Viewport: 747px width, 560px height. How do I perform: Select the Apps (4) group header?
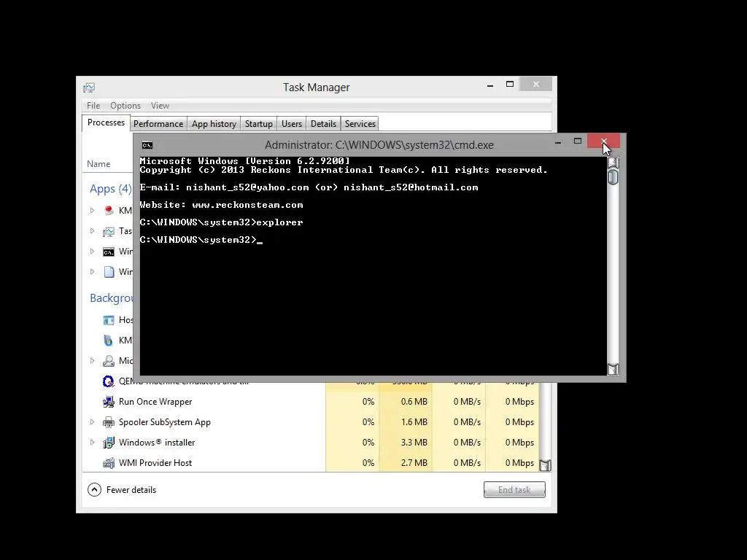pyautogui.click(x=111, y=189)
